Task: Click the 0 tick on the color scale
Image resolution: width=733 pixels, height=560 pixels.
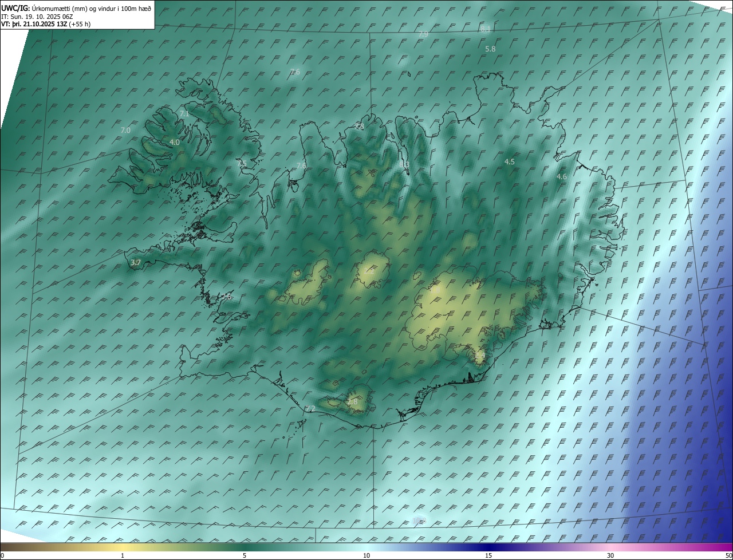Action: [x=2, y=555]
